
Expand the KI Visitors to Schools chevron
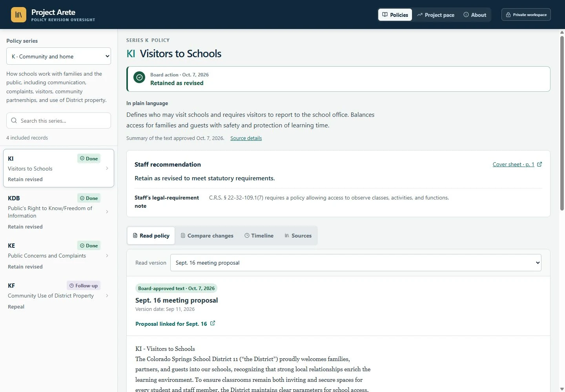pos(107,168)
